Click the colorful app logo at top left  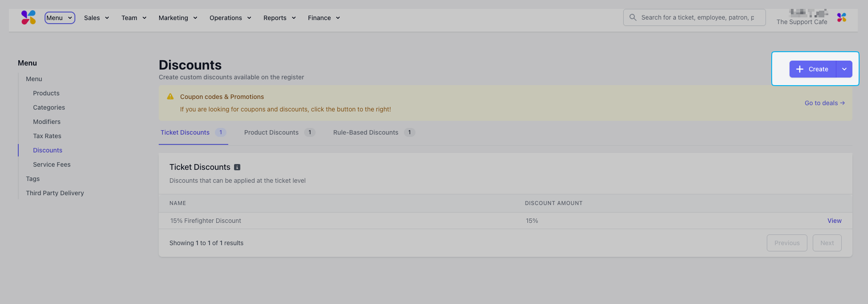(x=28, y=17)
